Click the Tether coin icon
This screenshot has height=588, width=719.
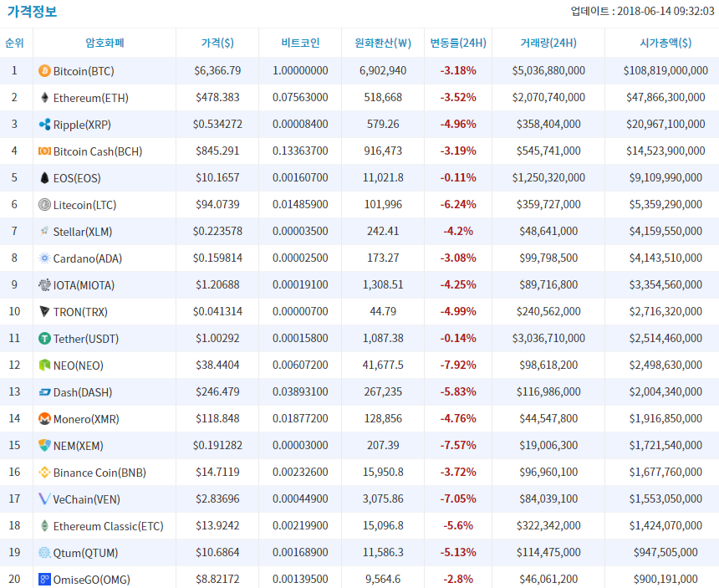44,339
